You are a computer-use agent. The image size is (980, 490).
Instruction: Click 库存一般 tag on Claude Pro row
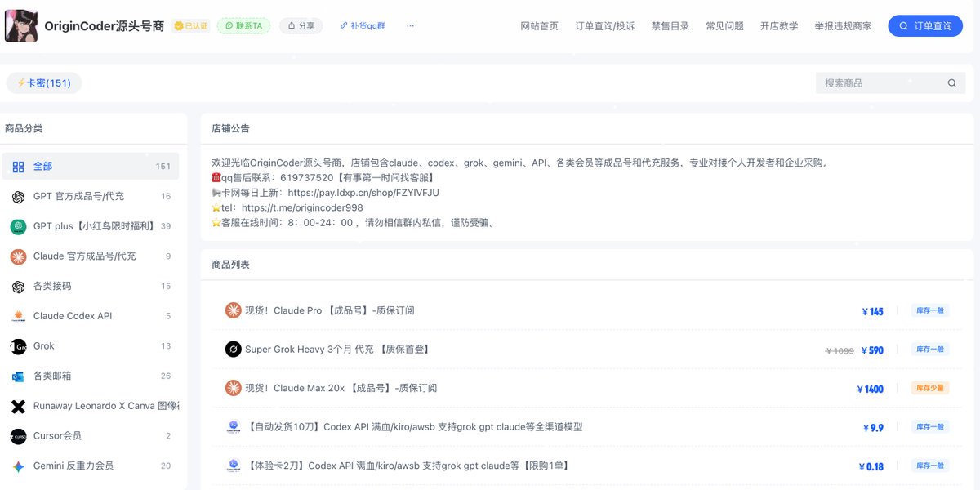coord(930,310)
